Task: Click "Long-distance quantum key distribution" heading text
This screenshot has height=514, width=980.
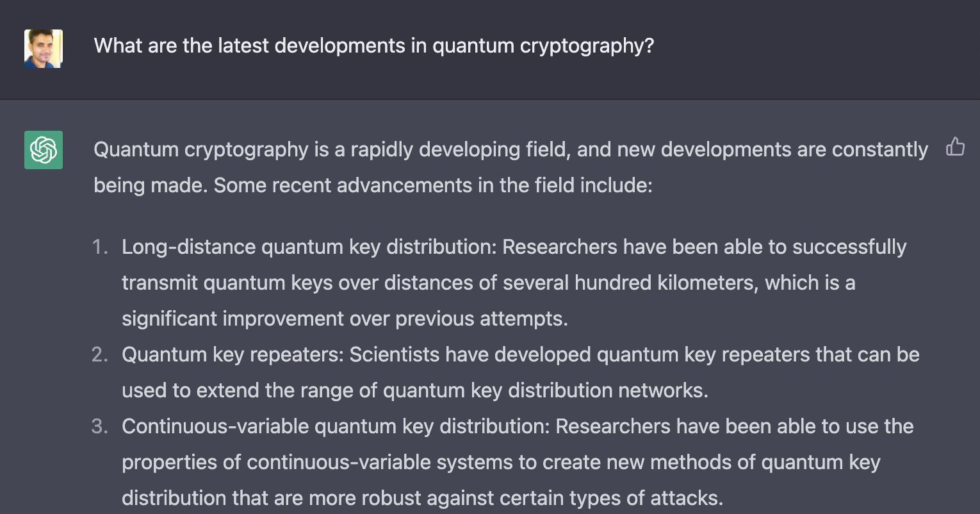Action: 308,247
